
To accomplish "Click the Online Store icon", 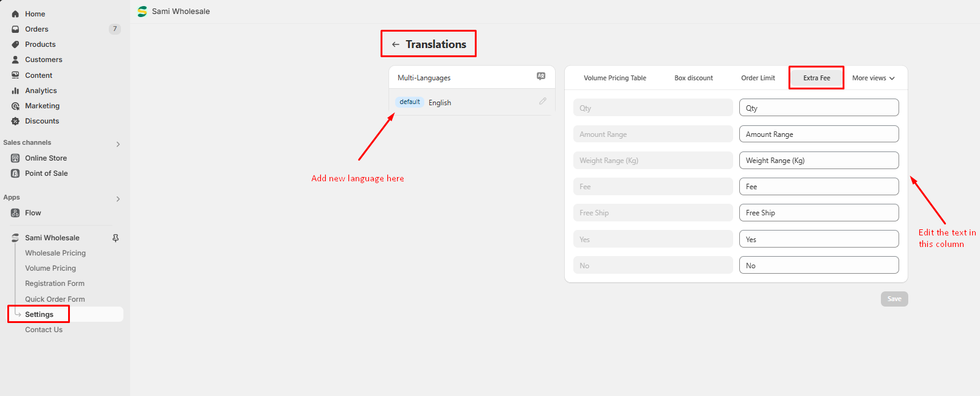I will [15, 158].
